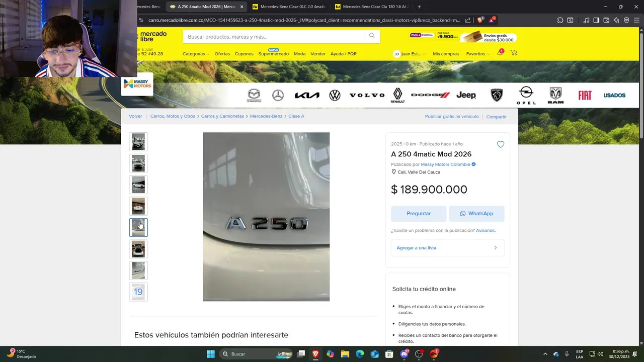The width and height of the screenshot is (644, 362).
Task: Switch to Mercedes Benz Clase Cla 180 tab
Action: click(371, 7)
